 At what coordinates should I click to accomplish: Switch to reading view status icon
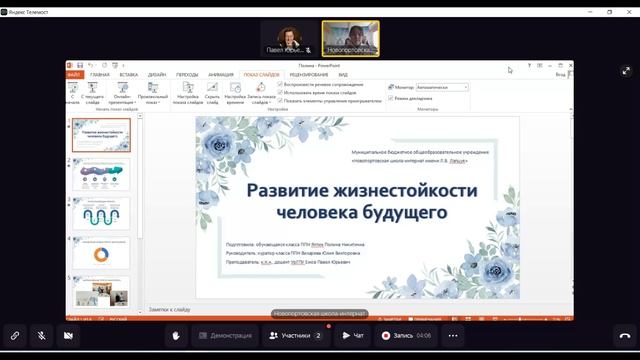[x=482, y=319]
